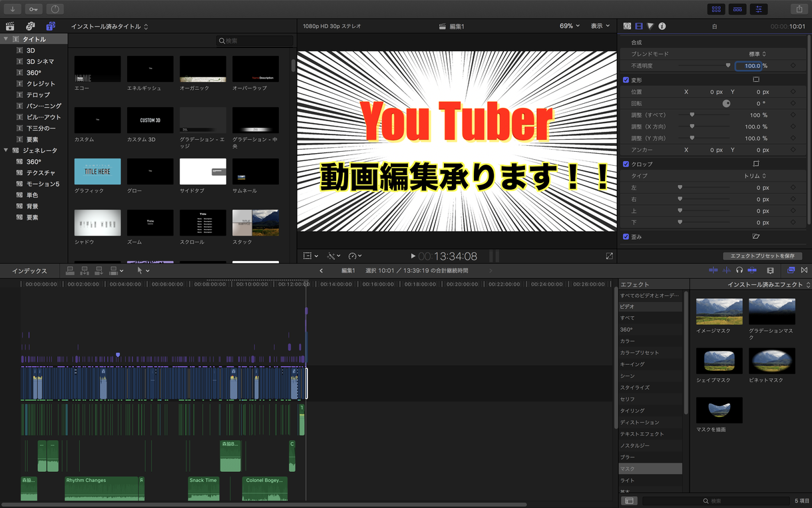Open the インストール済みタイトル popup menu

pos(110,27)
